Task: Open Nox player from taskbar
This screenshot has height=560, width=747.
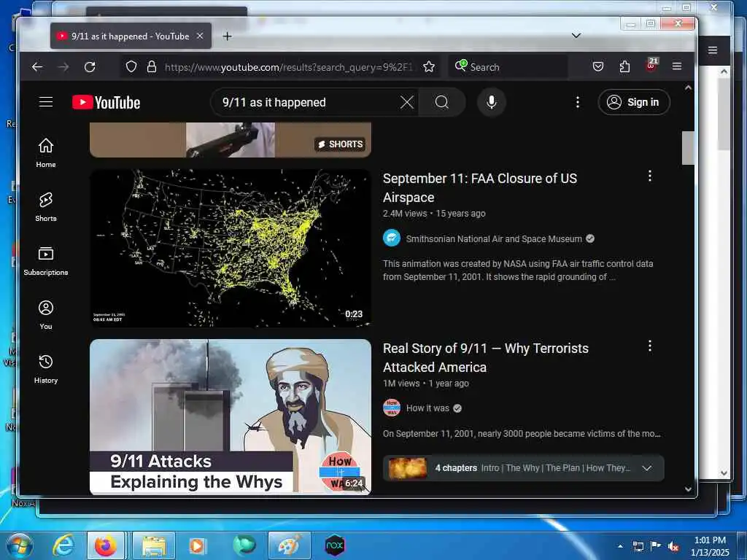Action: click(334, 545)
